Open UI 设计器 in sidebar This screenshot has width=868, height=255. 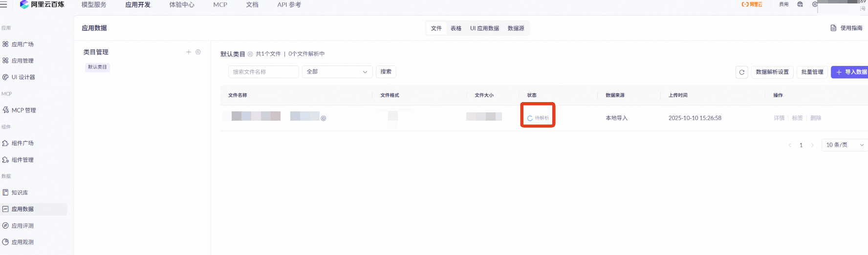coord(23,77)
